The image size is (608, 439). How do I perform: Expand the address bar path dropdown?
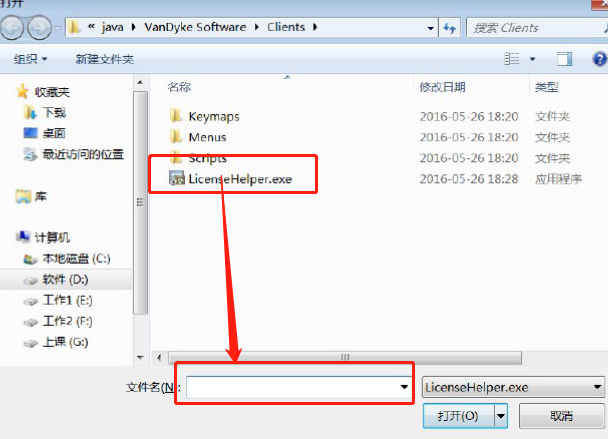(x=430, y=28)
